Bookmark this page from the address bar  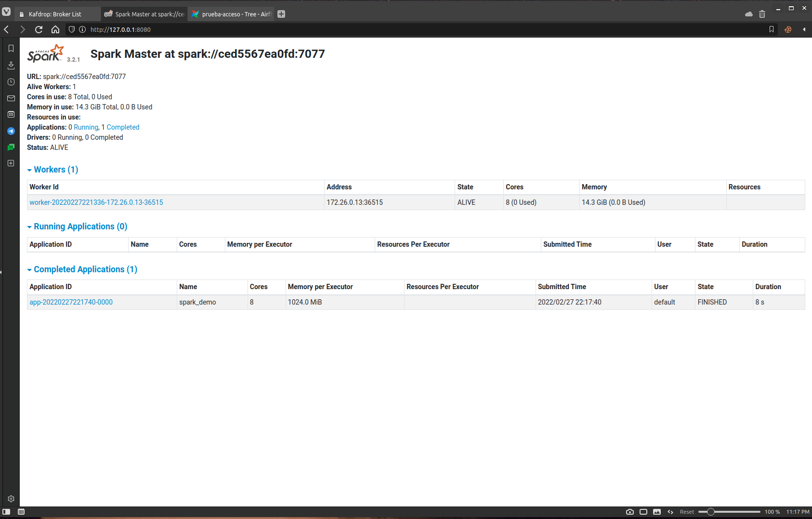tap(772, 29)
